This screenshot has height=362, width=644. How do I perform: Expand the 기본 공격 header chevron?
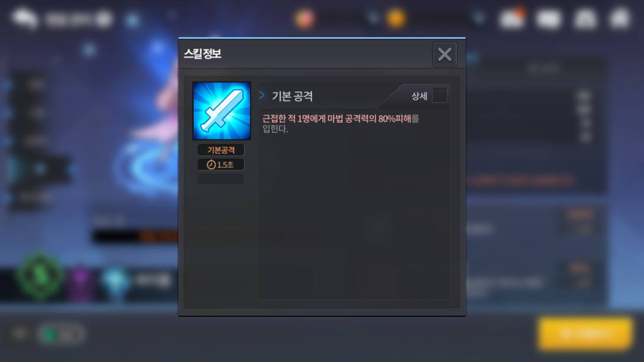coord(262,95)
